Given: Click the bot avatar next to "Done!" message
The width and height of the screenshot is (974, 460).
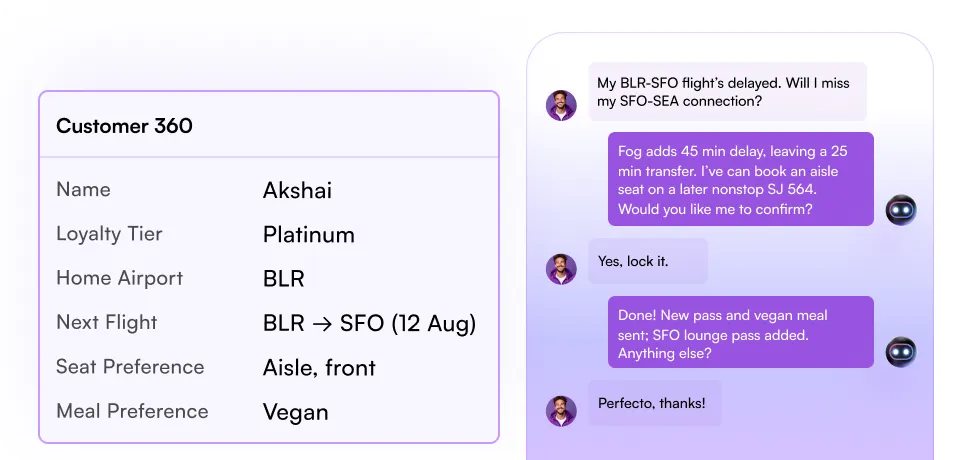Looking at the screenshot, I should pyautogui.click(x=901, y=351).
